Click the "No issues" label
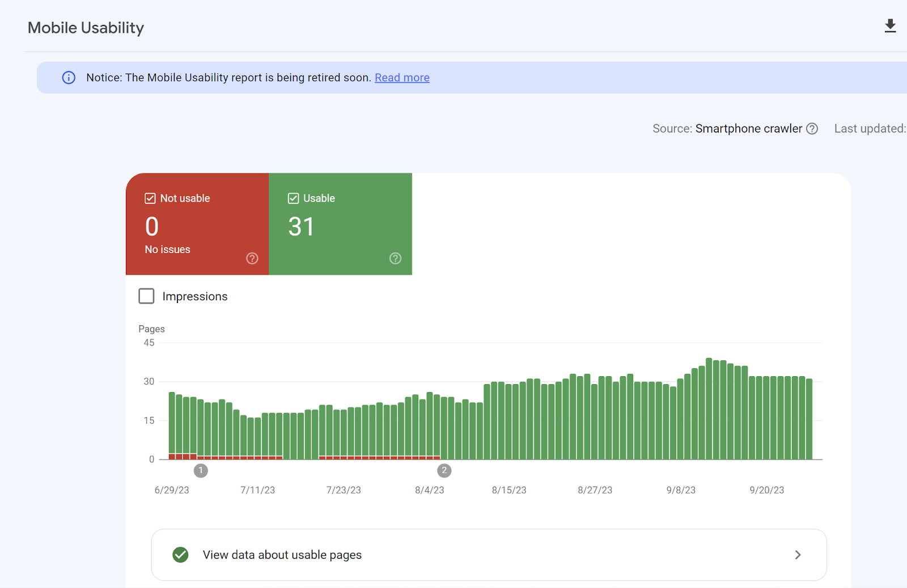This screenshot has width=907, height=588. coord(167,249)
